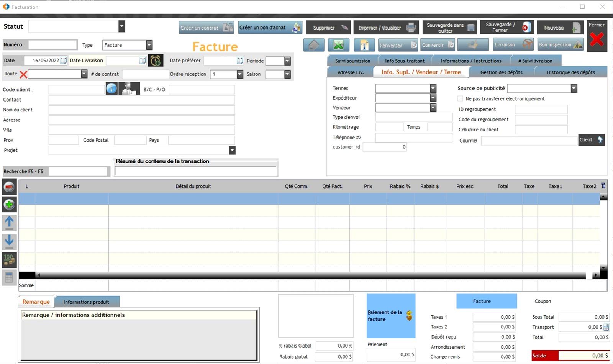Click the grid column settings trash icon
This screenshot has height=364, width=613.
pos(603,186)
